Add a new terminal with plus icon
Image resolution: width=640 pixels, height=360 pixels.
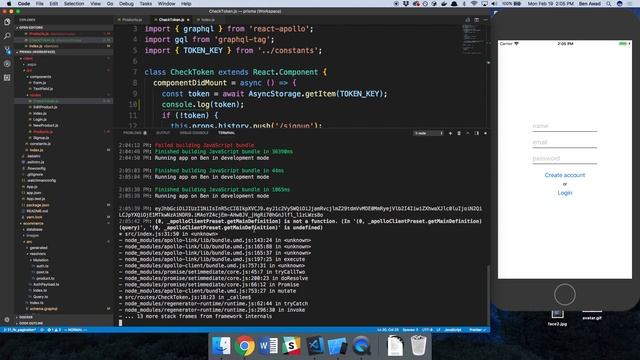click(x=450, y=133)
